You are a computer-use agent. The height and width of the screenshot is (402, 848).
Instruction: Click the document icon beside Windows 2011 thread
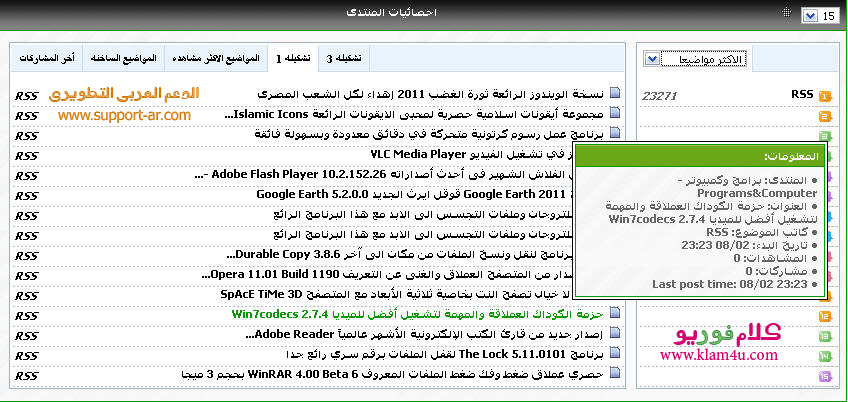pos(615,95)
